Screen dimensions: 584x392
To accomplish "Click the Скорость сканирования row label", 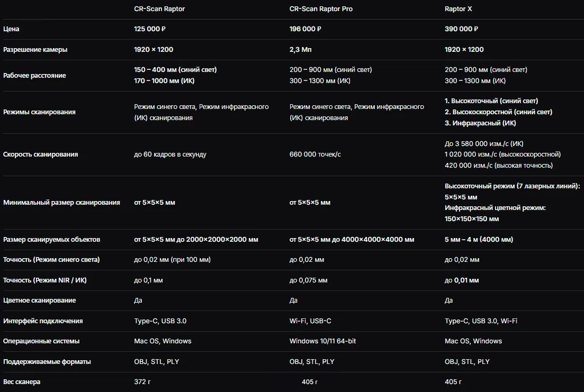I will click(40, 154).
